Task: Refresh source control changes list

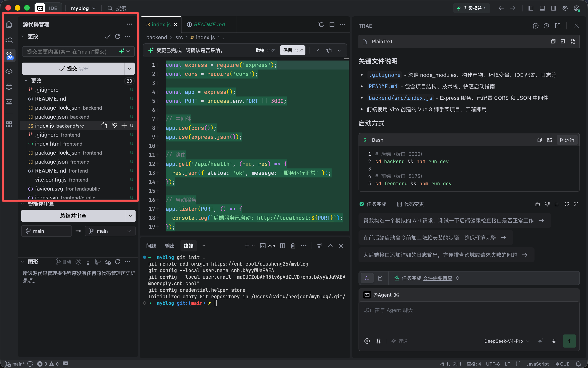Action: pyautogui.click(x=118, y=37)
